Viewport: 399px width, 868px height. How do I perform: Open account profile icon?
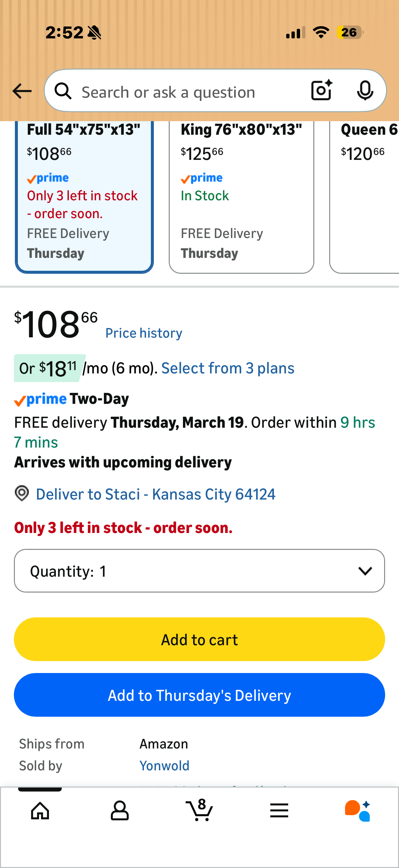(x=119, y=810)
